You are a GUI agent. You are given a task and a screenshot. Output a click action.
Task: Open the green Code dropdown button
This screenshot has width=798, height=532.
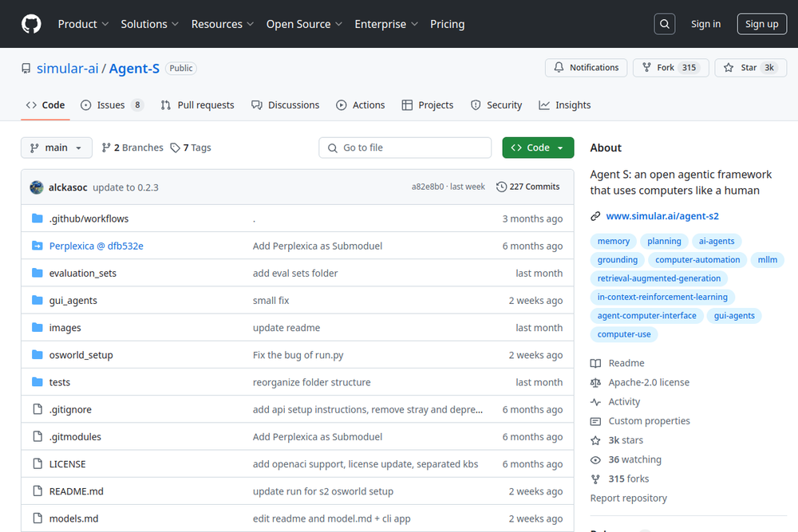click(x=538, y=148)
